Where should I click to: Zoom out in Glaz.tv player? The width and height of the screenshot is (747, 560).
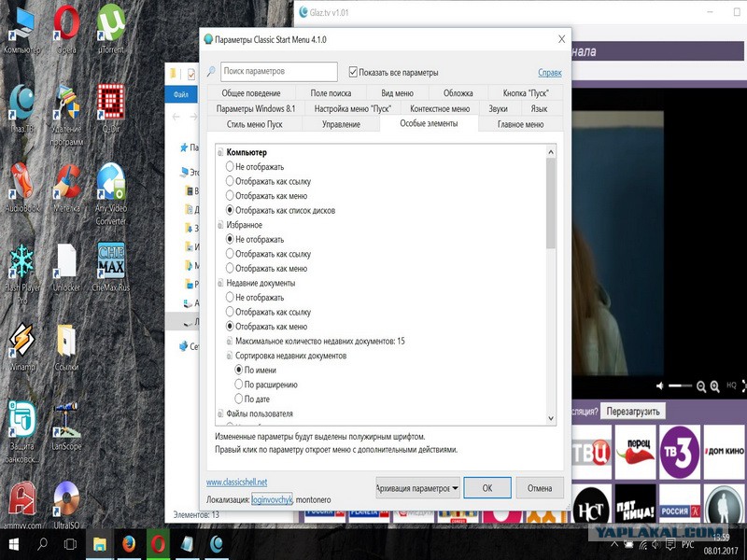click(x=701, y=386)
